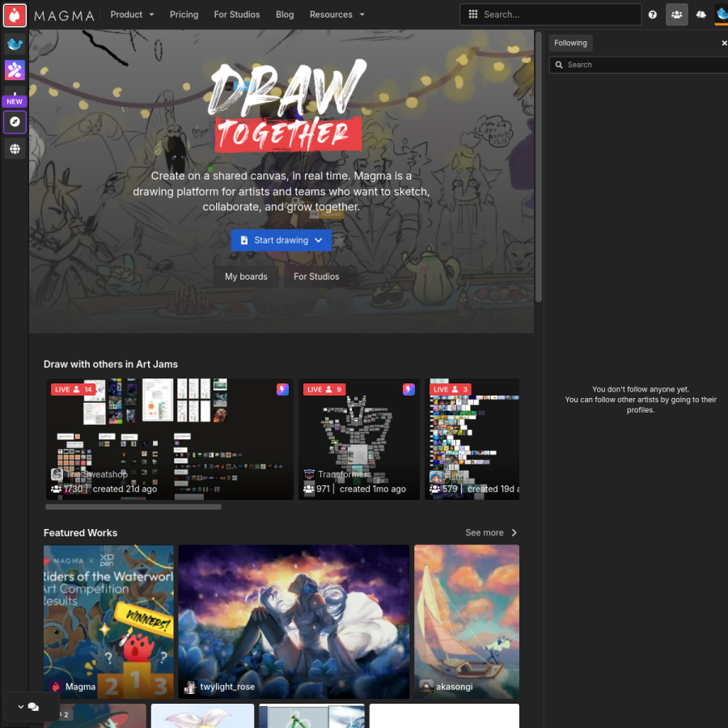
Task: Click the page vertical scrollbar
Action: [x=539, y=167]
